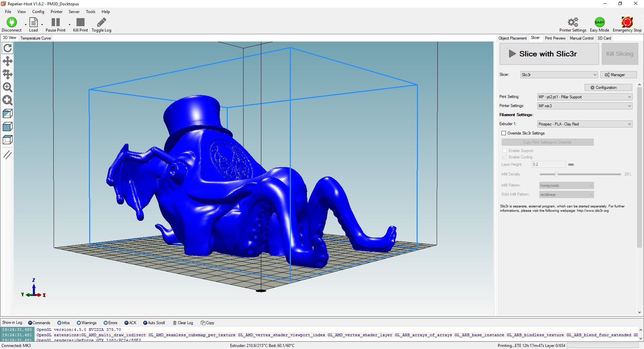Pause the print with Pause icon
The height and width of the screenshot is (349, 644).
coord(55,22)
